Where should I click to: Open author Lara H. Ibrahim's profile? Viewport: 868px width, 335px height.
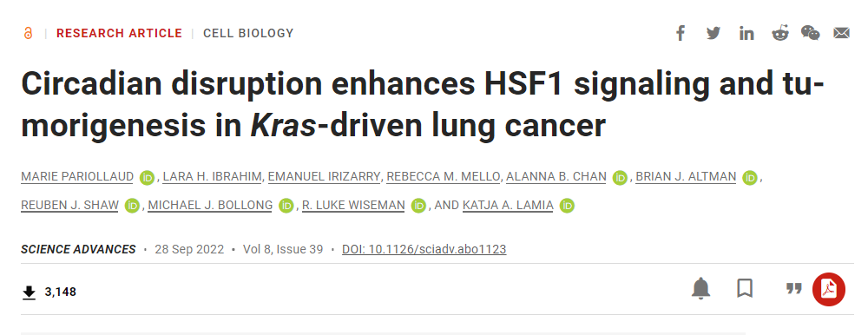pyautogui.click(x=213, y=177)
